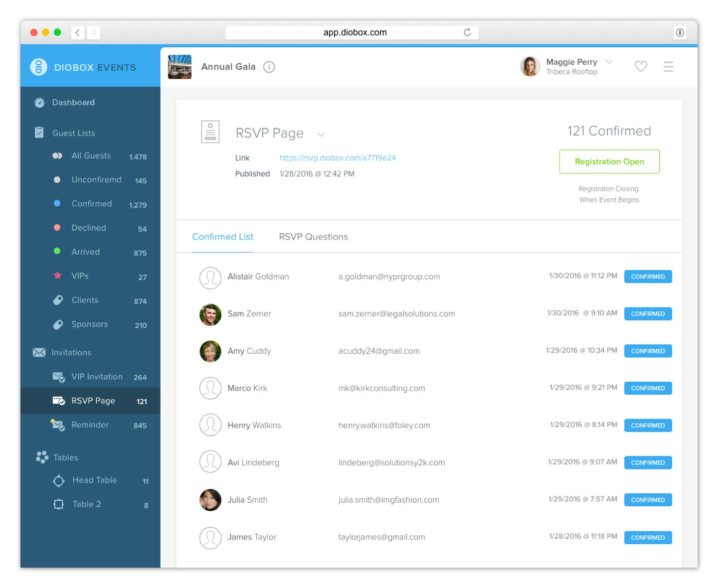This screenshot has width=718, height=588.
Task: Click the Confirmed badge for Julia Smith
Action: tap(648, 500)
